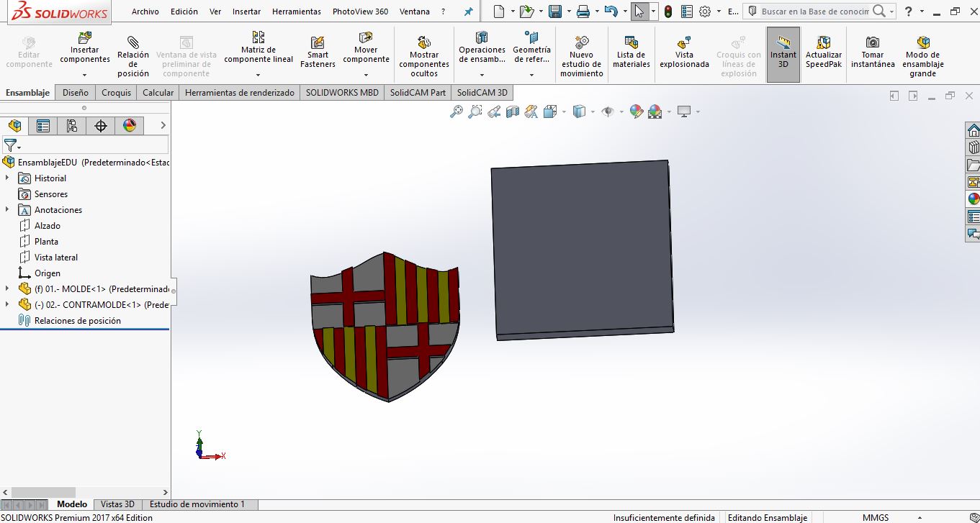Viewport: 980px width, 523px height.
Task: Open SOLIDWORKS Resources home task pane
Action: click(x=974, y=130)
